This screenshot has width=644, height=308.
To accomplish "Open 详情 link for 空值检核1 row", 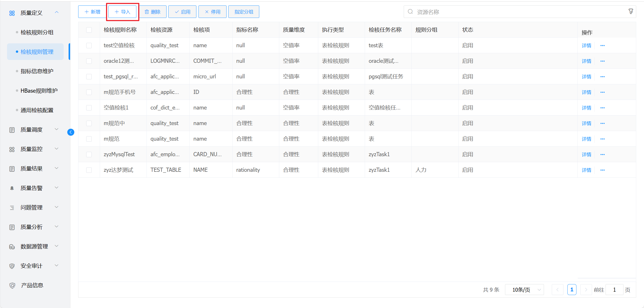I will (x=586, y=108).
